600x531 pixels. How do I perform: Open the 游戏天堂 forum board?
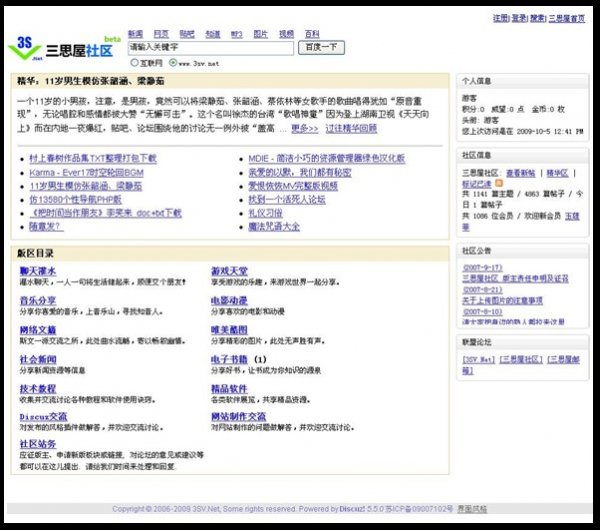(229, 271)
